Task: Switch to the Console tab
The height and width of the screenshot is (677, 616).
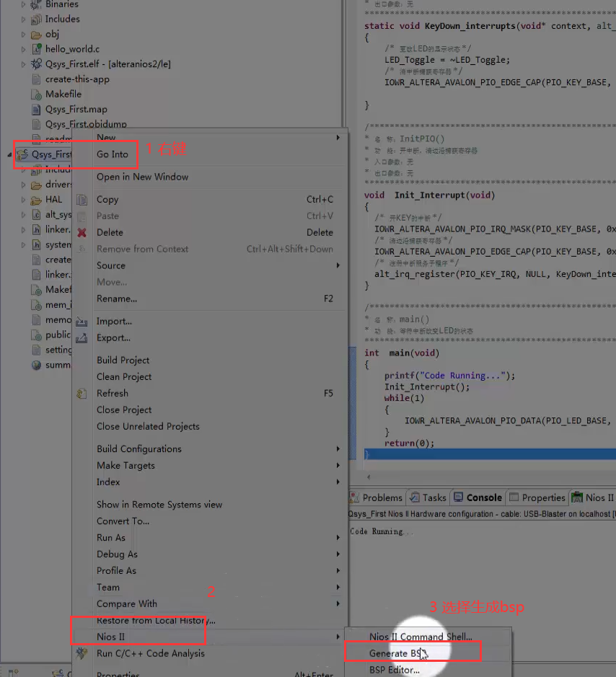Action: (x=477, y=497)
